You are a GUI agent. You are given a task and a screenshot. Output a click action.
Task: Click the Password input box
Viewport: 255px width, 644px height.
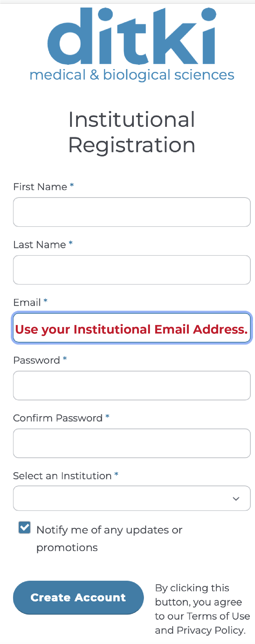pos(132,385)
